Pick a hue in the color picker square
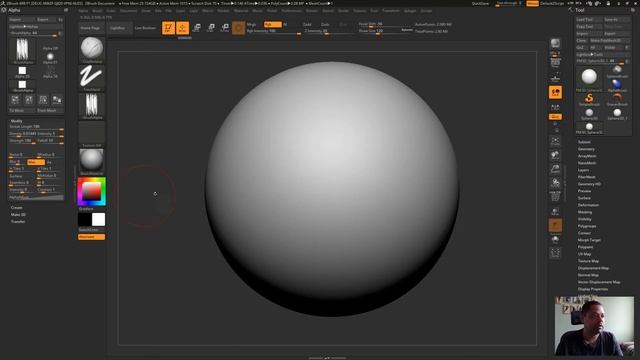Image resolution: width=640 pixels, height=360 pixels. [x=91, y=191]
